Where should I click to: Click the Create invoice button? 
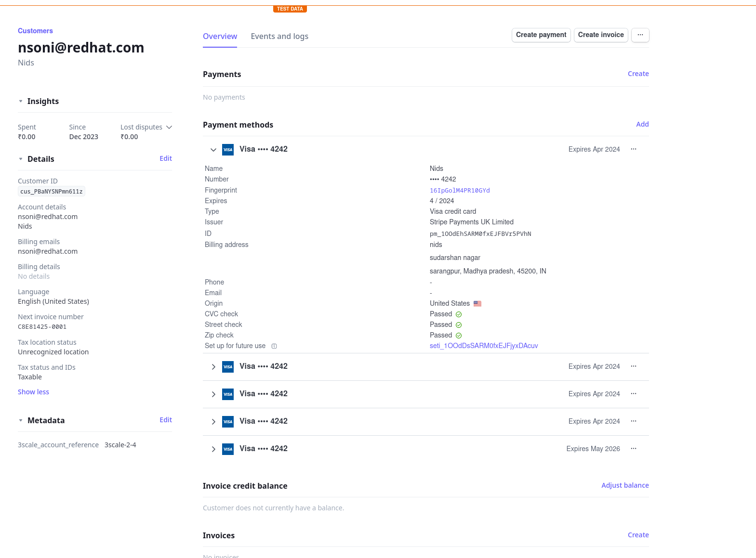601,35
